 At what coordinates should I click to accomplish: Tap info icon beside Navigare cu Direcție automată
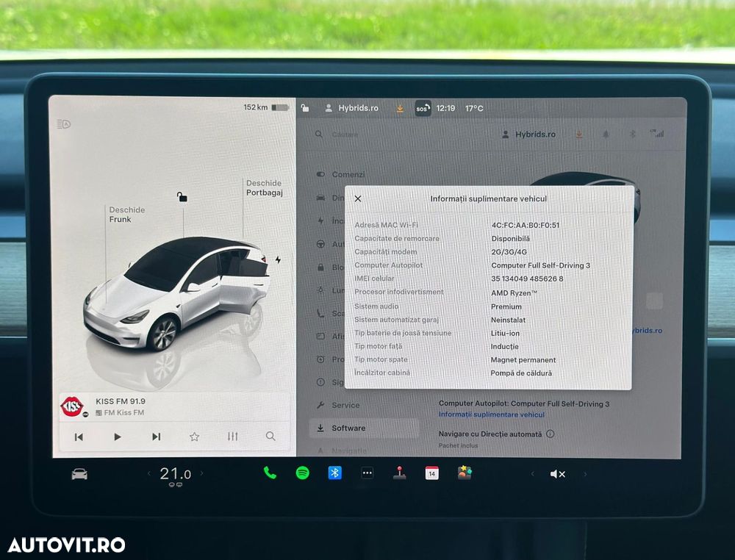[551, 434]
